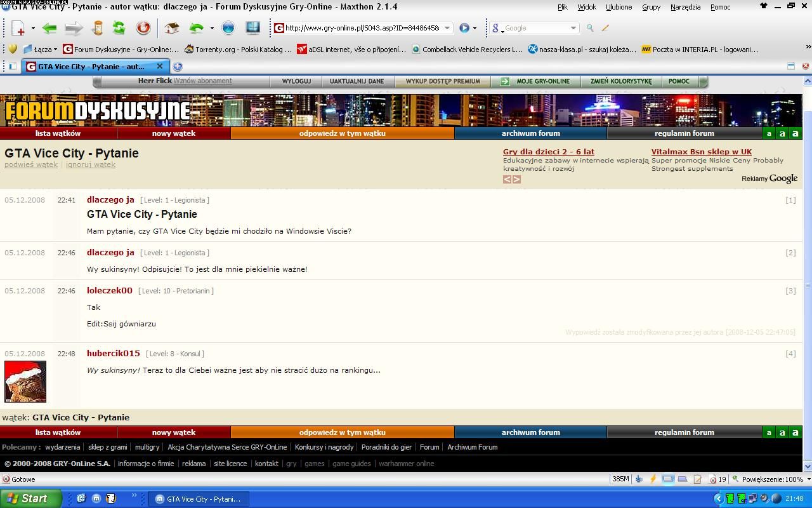Click the MOJE GRY-ONLINE button

[536, 81]
